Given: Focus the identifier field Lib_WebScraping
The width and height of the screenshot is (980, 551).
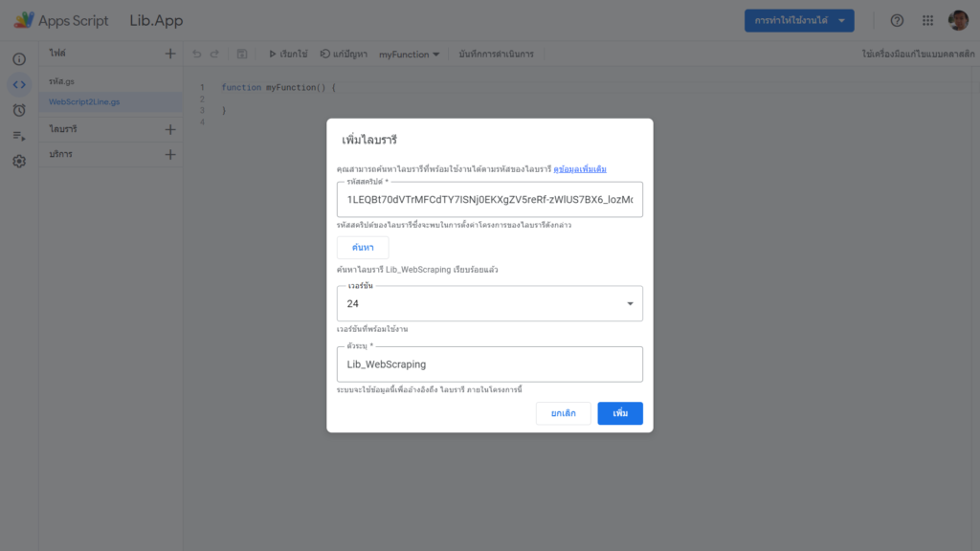Looking at the screenshot, I should [489, 364].
